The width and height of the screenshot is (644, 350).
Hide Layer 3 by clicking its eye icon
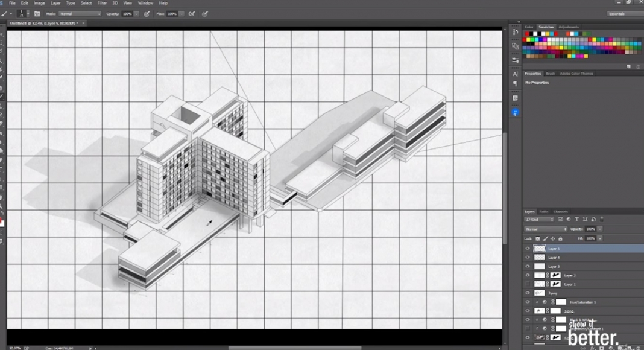[528, 266]
